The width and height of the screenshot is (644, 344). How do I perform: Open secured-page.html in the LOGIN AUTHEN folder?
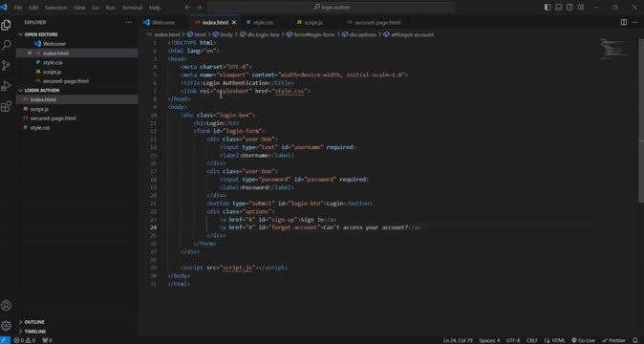click(x=53, y=118)
